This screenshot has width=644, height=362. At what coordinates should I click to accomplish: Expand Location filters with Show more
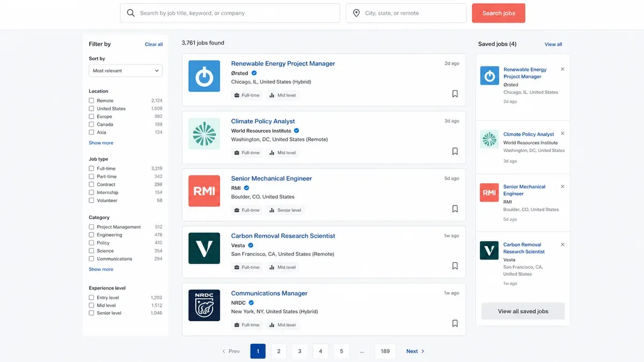point(101,143)
